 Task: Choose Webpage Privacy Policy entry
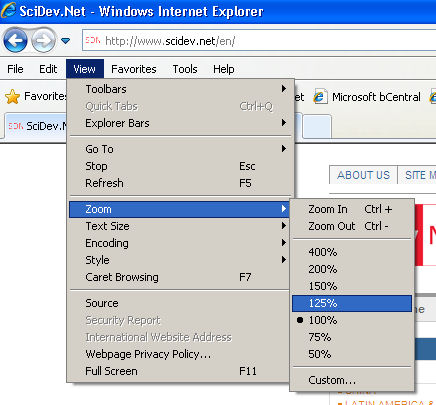[x=179, y=354]
